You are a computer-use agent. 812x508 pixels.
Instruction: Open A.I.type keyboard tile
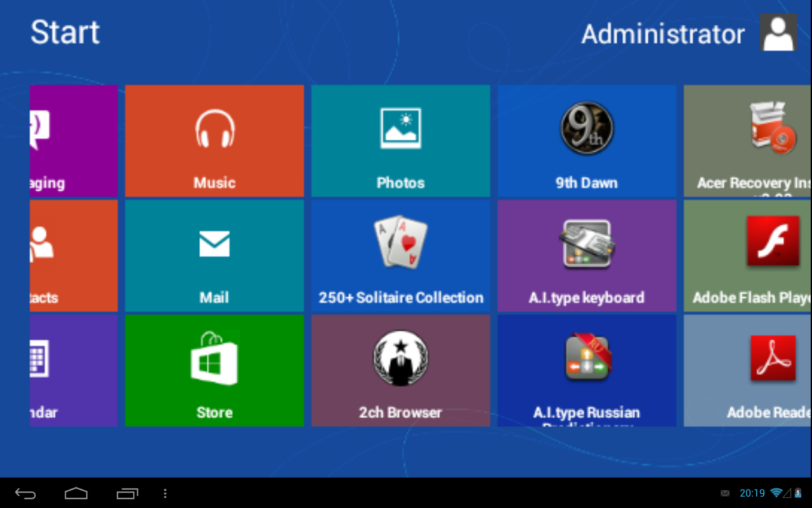tap(587, 256)
